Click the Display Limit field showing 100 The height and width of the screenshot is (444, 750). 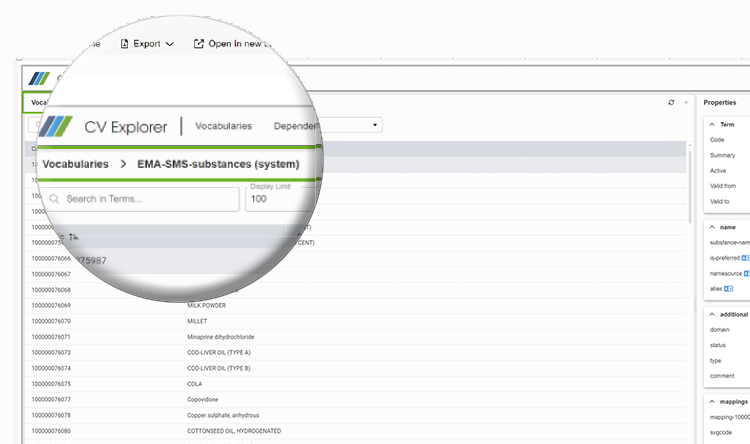click(280, 199)
